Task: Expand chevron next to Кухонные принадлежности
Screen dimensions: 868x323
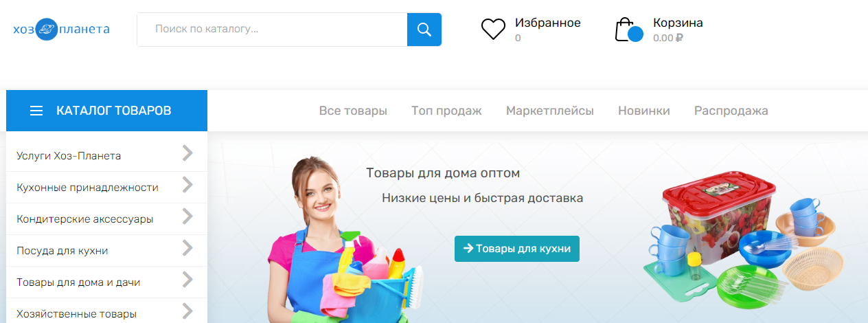Action: (187, 185)
